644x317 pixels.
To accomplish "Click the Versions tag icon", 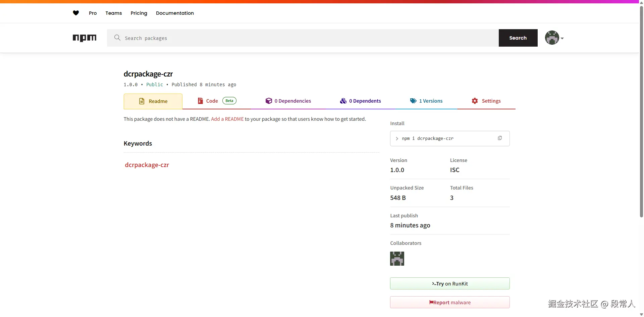I will click(x=413, y=101).
